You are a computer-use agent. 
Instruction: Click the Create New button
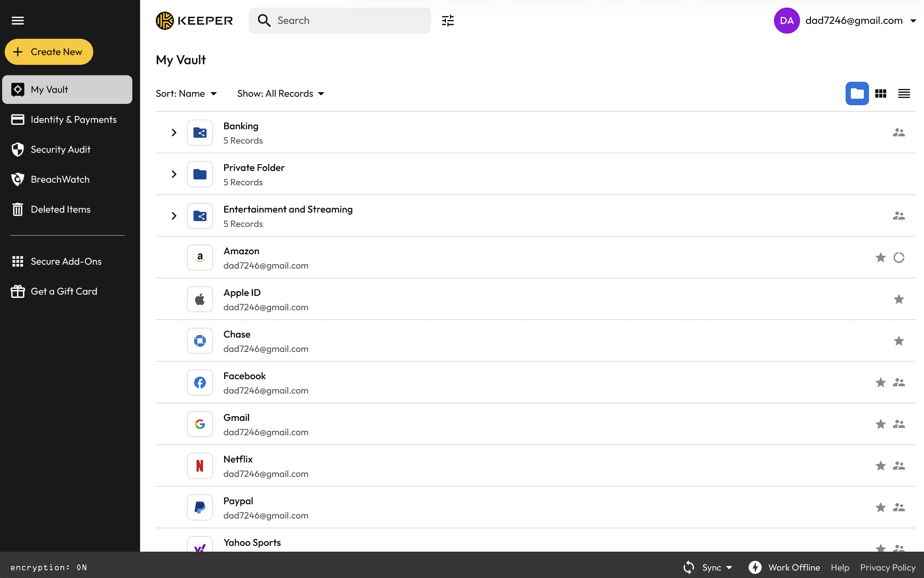[x=49, y=52]
